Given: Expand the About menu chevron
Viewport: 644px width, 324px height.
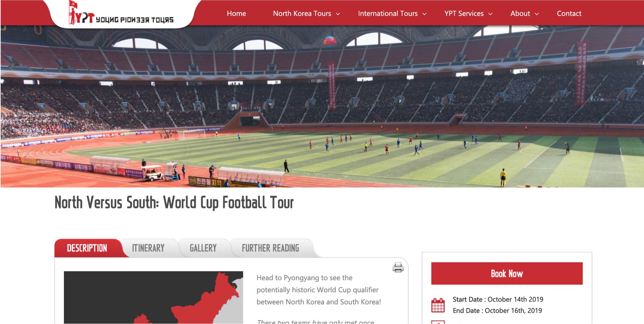Looking at the screenshot, I should point(537,14).
